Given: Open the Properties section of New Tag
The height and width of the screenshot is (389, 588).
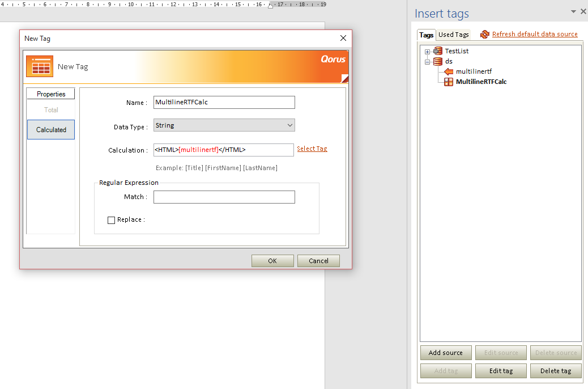Looking at the screenshot, I should [x=51, y=94].
